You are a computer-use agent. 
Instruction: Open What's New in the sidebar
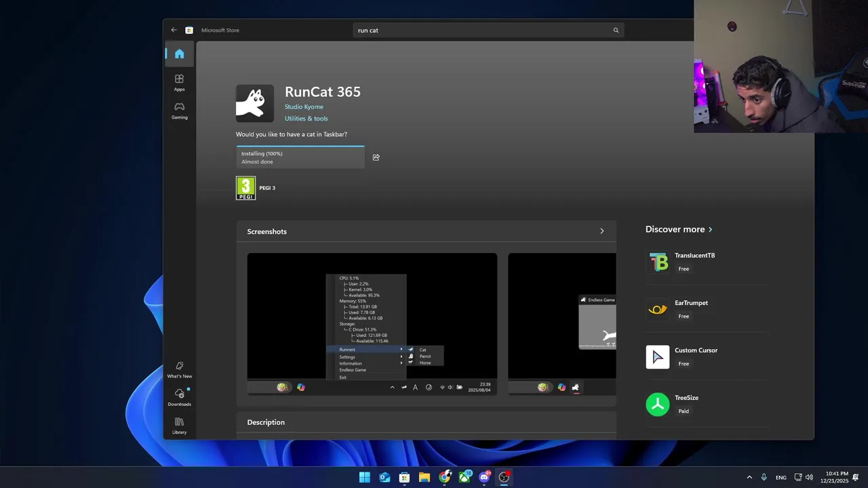[179, 369]
